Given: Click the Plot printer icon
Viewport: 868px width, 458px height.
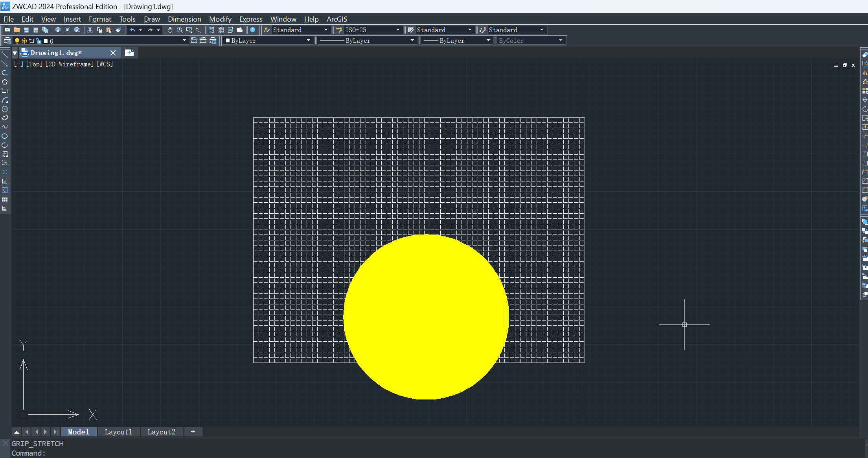Looking at the screenshot, I should [x=58, y=30].
